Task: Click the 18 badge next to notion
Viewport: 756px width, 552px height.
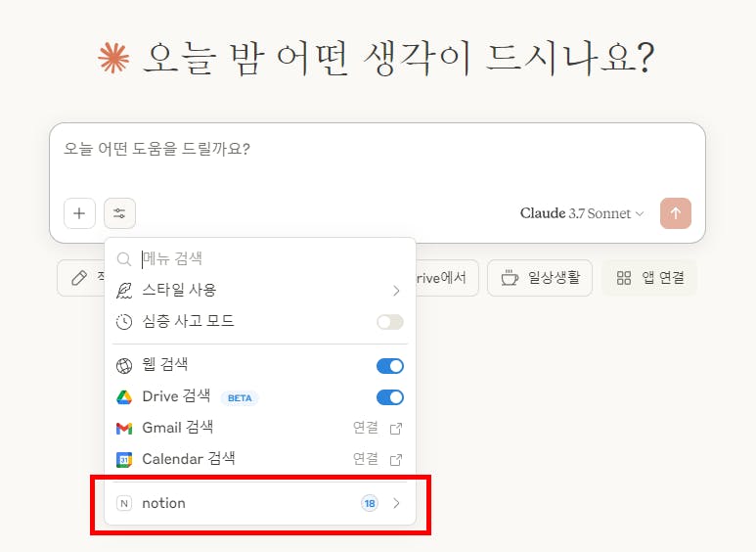Action: pos(369,503)
